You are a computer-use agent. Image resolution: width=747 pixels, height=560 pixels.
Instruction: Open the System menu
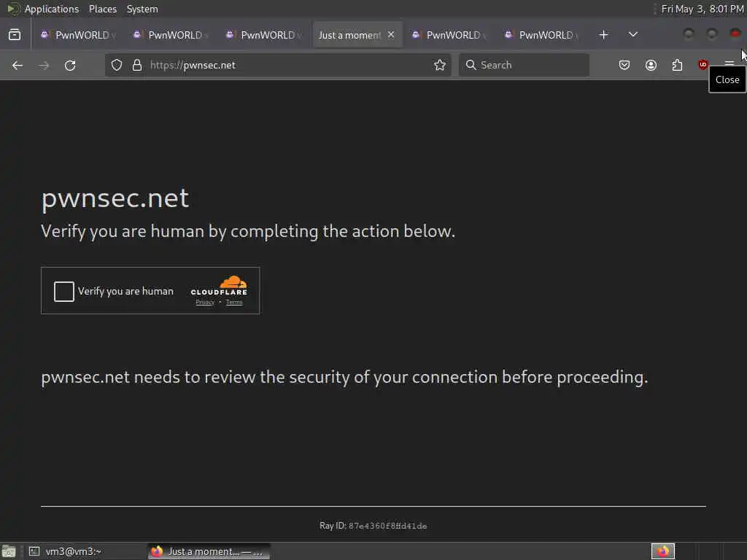click(142, 9)
